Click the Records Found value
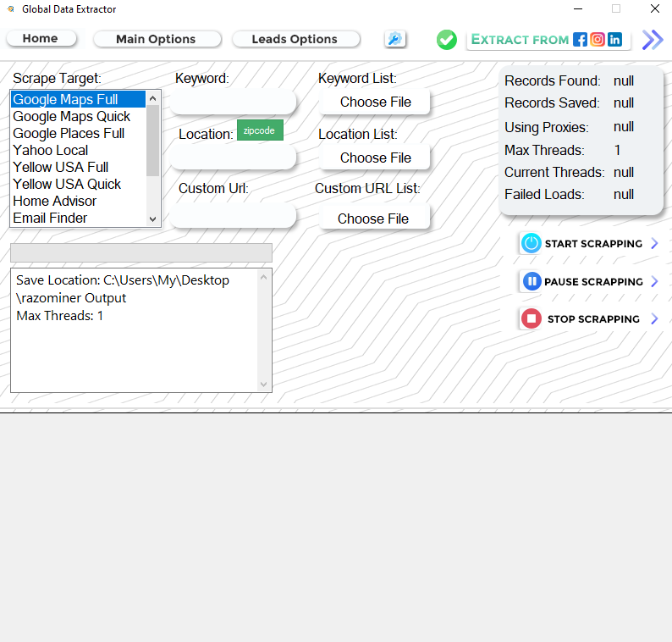This screenshot has height=642, width=672. click(624, 80)
